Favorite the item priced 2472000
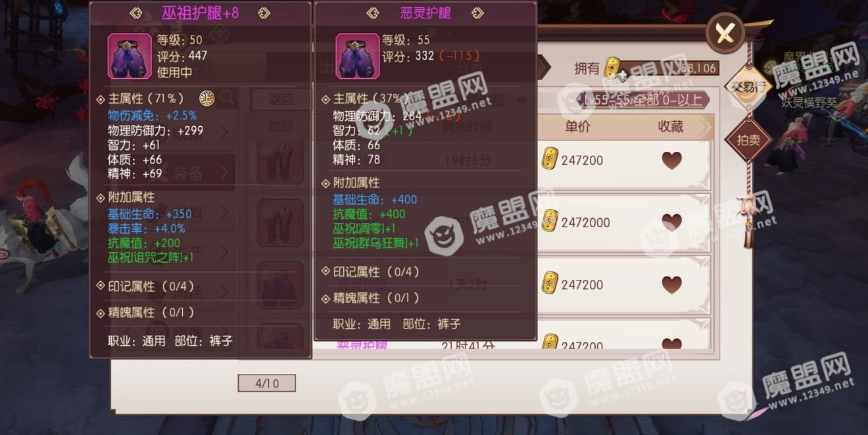Screen dimensions: 868x435 671,222
